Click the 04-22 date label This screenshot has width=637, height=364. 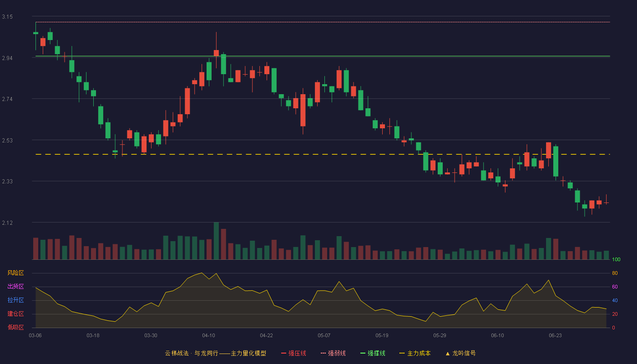point(266,335)
